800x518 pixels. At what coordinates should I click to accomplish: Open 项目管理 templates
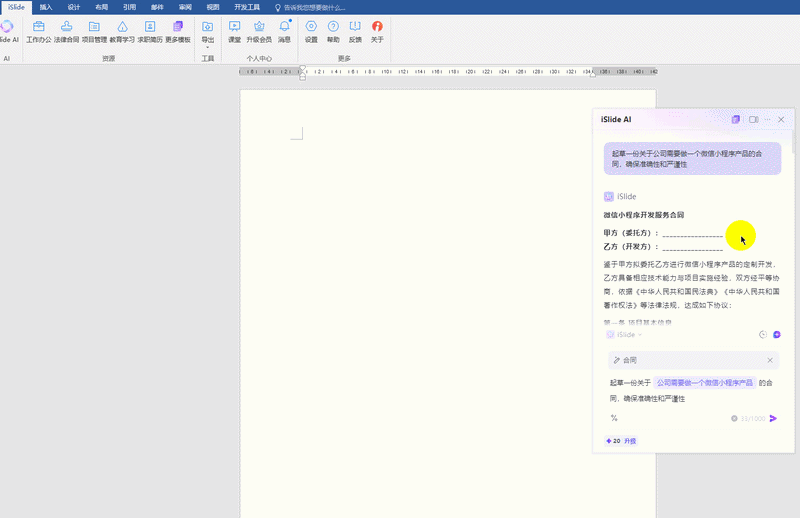[x=94, y=32]
